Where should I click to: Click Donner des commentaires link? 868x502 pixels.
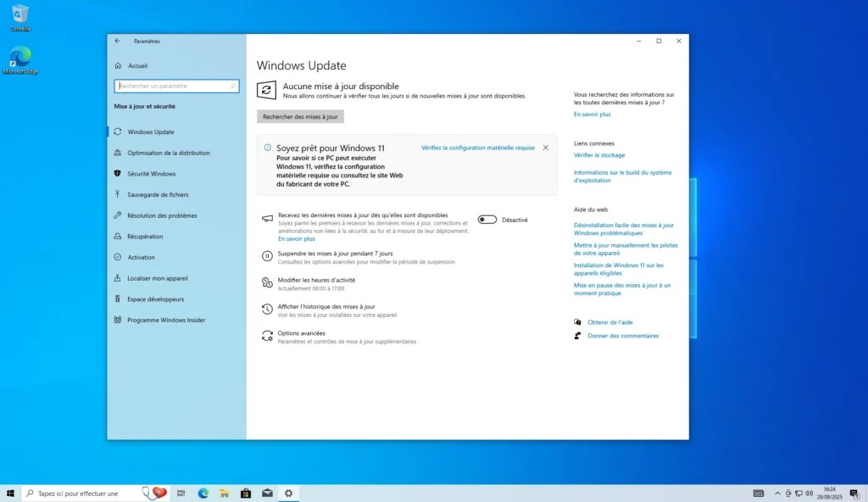click(623, 336)
